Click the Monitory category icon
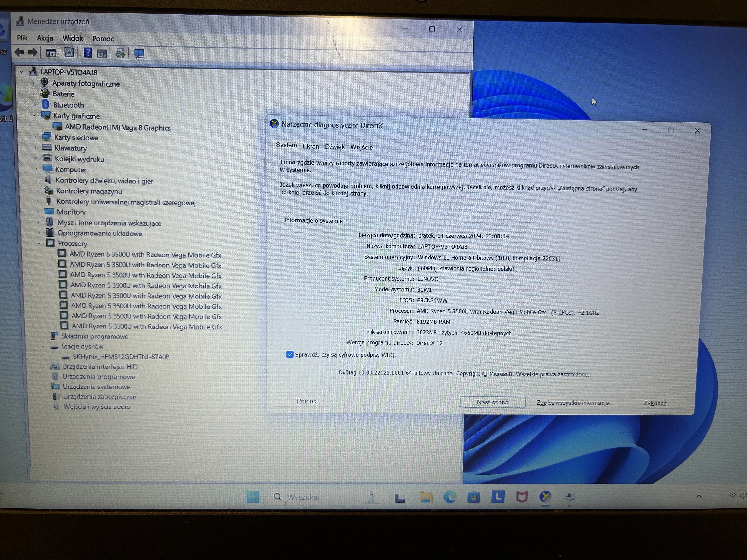747x560 pixels. click(x=49, y=212)
